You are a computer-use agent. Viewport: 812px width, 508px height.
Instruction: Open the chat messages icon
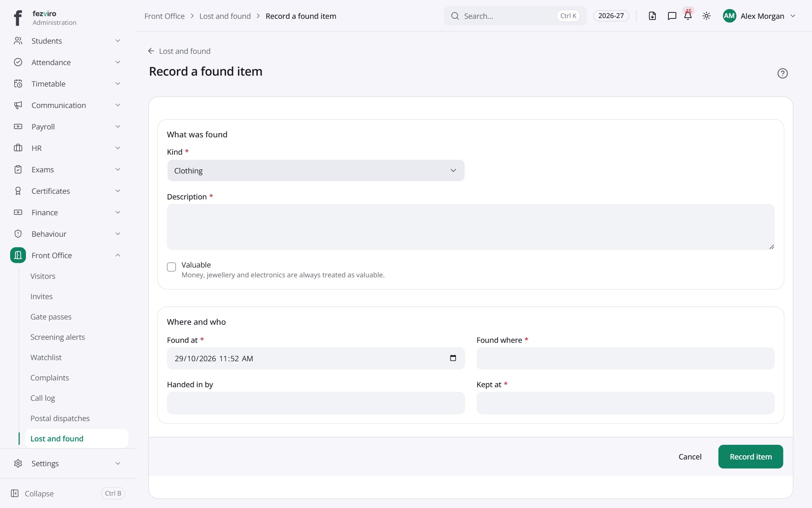[x=672, y=16]
